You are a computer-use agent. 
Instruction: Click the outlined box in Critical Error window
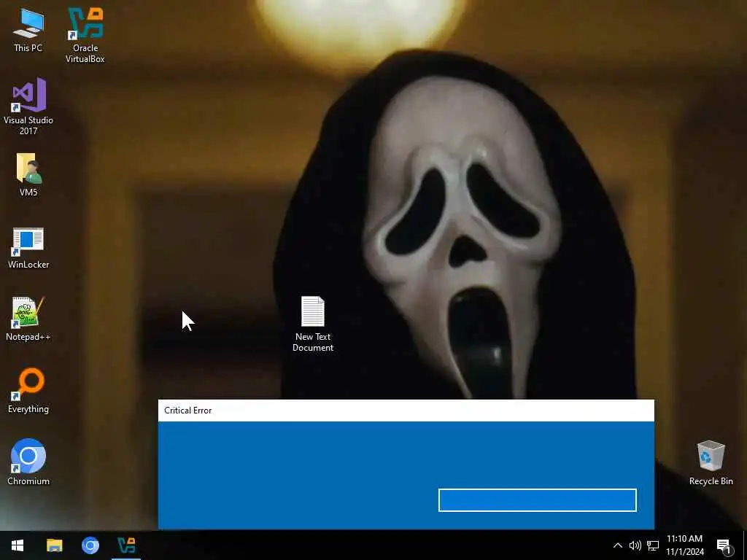pyautogui.click(x=538, y=500)
